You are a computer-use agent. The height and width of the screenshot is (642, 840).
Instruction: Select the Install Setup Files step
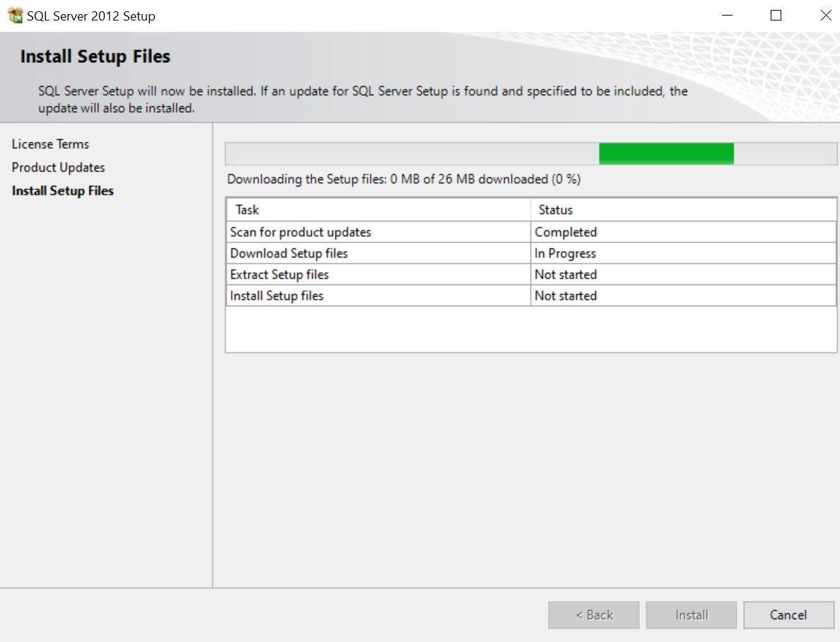[62, 191]
